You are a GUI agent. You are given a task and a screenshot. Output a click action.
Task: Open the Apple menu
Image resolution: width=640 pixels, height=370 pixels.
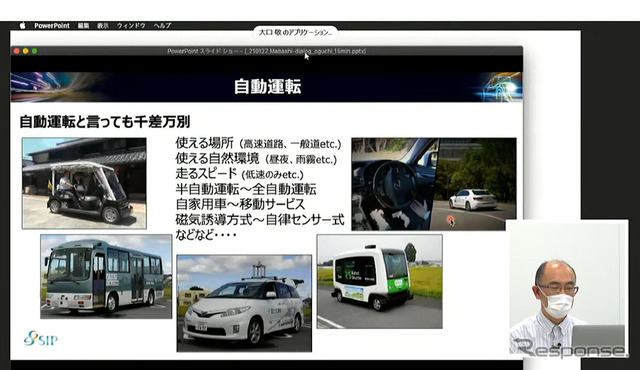click(22, 25)
